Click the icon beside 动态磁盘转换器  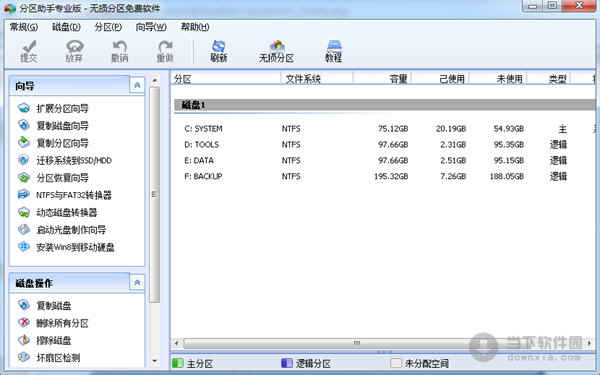click(x=24, y=212)
